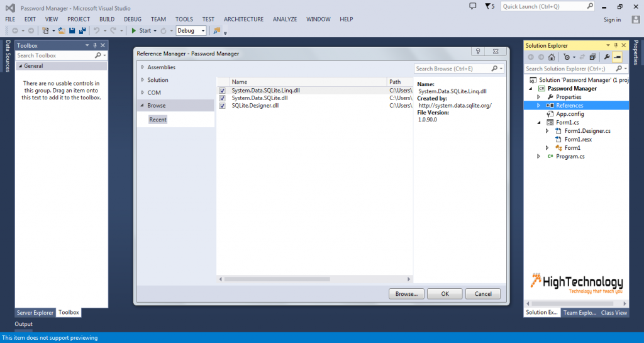Open the TOOLS menu
This screenshot has height=343, width=644.
click(184, 20)
